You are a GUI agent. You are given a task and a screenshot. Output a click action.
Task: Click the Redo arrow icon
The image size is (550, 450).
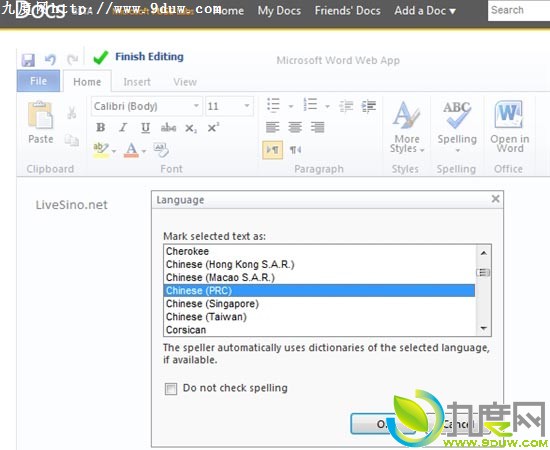click(x=73, y=60)
